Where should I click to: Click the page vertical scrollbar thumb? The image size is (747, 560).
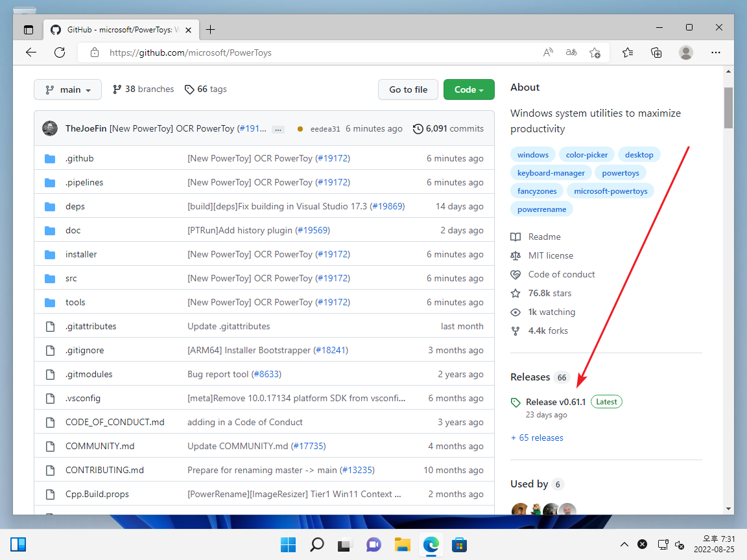(x=728, y=108)
